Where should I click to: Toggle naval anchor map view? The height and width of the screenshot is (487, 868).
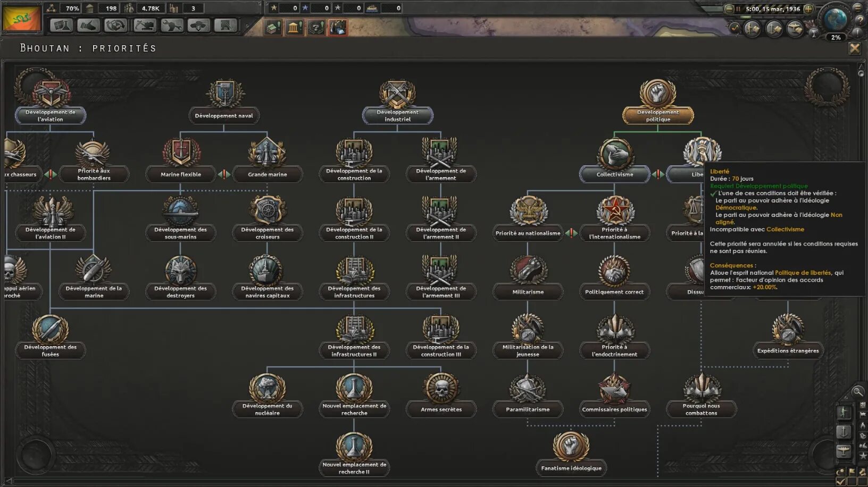click(x=844, y=432)
